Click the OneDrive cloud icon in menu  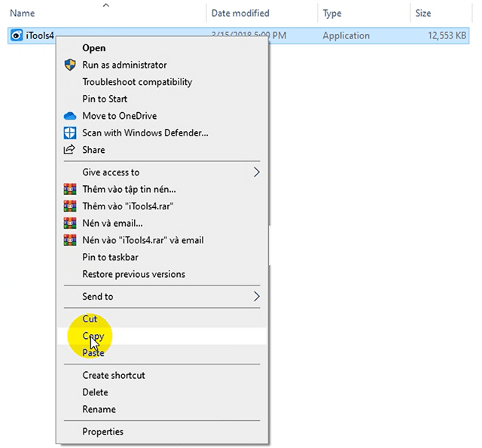pos(70,116)
